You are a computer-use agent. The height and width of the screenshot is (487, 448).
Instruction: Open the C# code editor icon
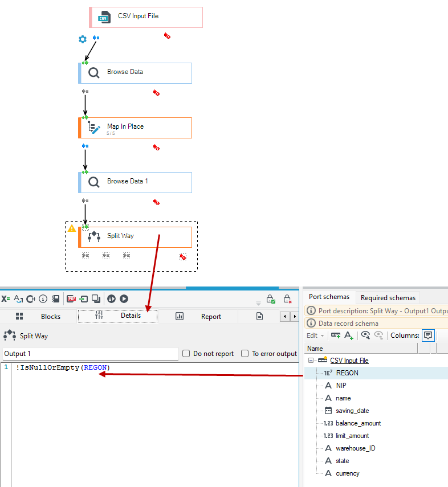tap(31, 299)
